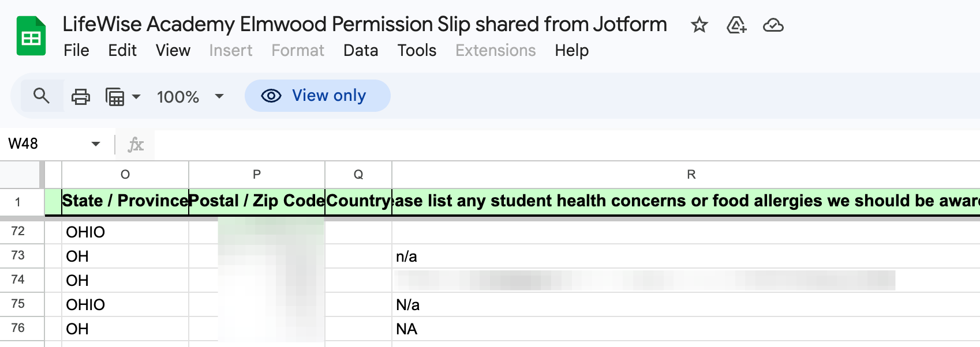Expand the zoom 100% dropdown
This screenshot has width=980, height=347.
pos(219,96)
